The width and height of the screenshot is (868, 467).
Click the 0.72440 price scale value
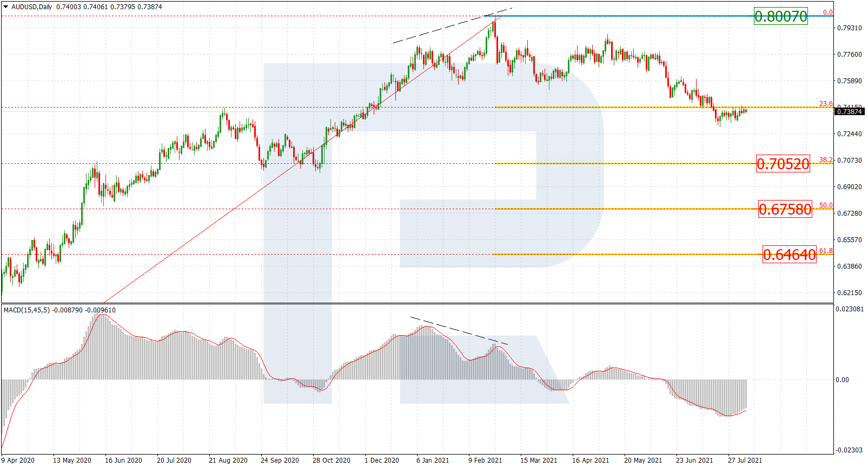[850, 134]
